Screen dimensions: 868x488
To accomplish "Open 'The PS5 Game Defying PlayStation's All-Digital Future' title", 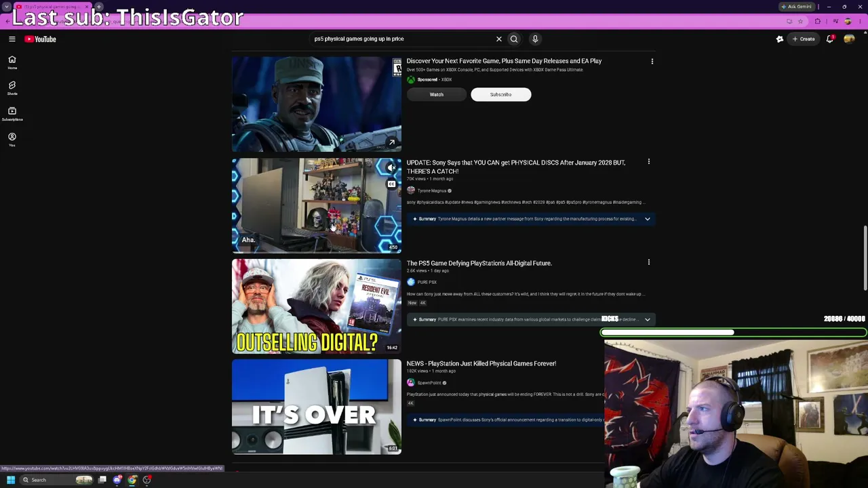I will pyautogui.click(x=479, y=263).
